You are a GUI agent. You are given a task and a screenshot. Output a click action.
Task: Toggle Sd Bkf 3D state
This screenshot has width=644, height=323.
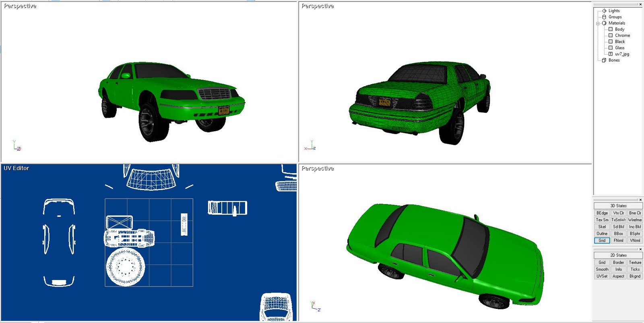click(619, 227)
